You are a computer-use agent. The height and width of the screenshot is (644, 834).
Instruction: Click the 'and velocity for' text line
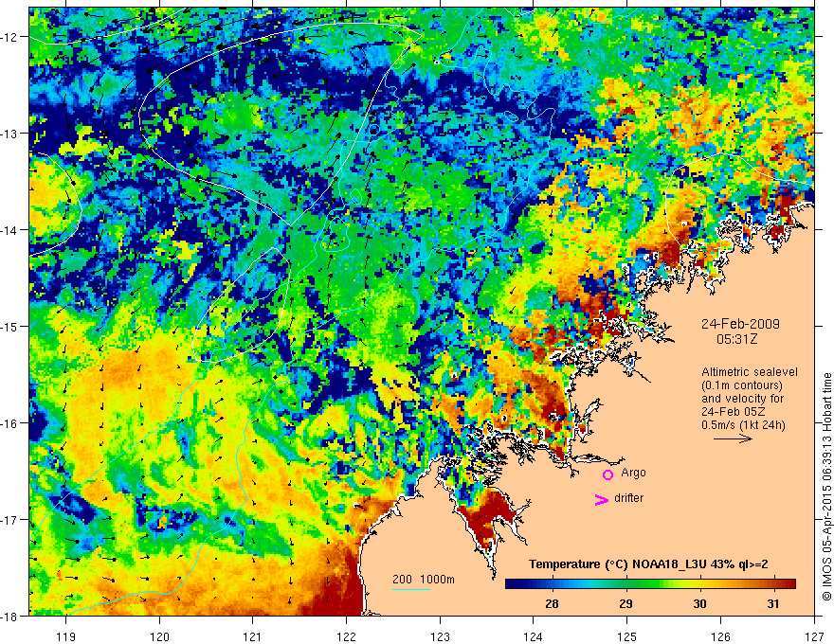coord(742,399)
